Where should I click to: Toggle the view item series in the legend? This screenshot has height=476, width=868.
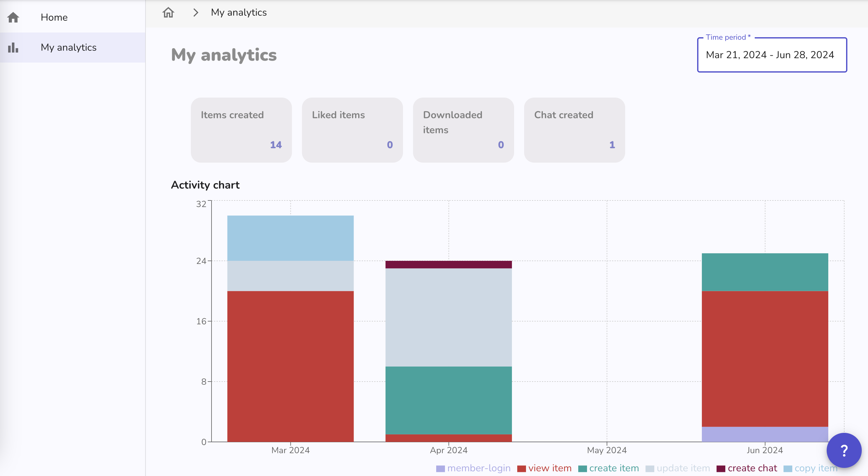pyautogui.click(x=544, y=468)
